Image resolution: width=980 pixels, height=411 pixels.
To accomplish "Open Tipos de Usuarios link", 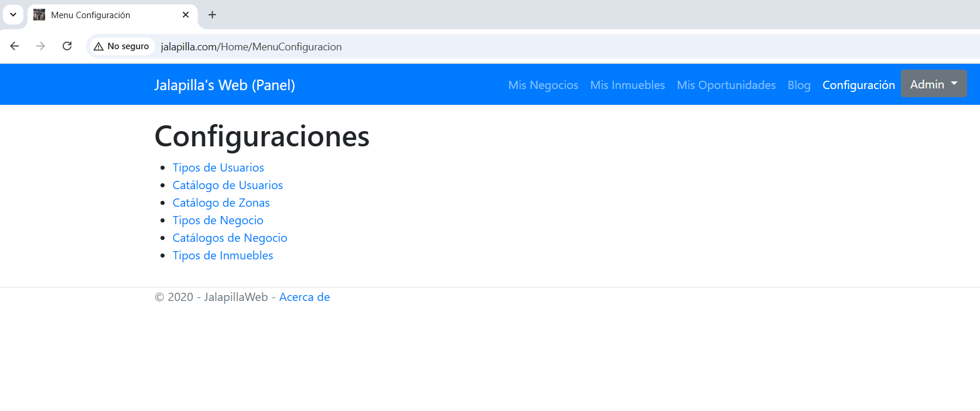I will coord(218,167).
